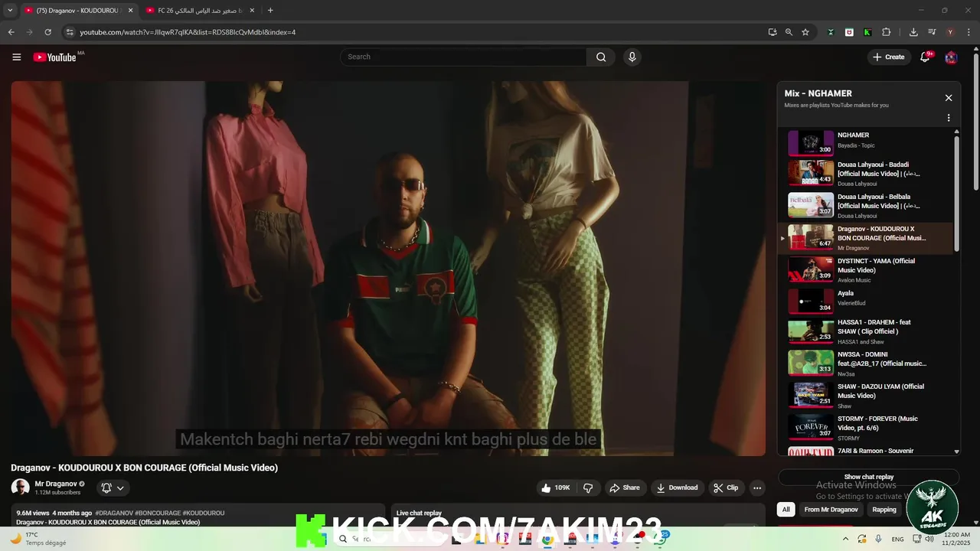Click the search magnifier button
This screenshot has width=980, height=551.
point(601,57)
